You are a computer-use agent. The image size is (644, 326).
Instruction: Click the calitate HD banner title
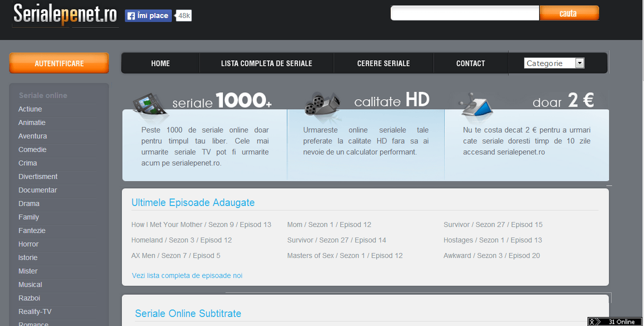click(x=392, y=100)
